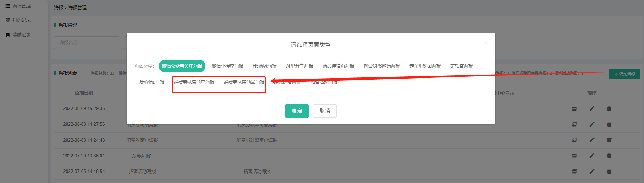This screenshot has width=644, height=183.
Task: Edit the 众筹海报2 poster
Action: [592, 156]
